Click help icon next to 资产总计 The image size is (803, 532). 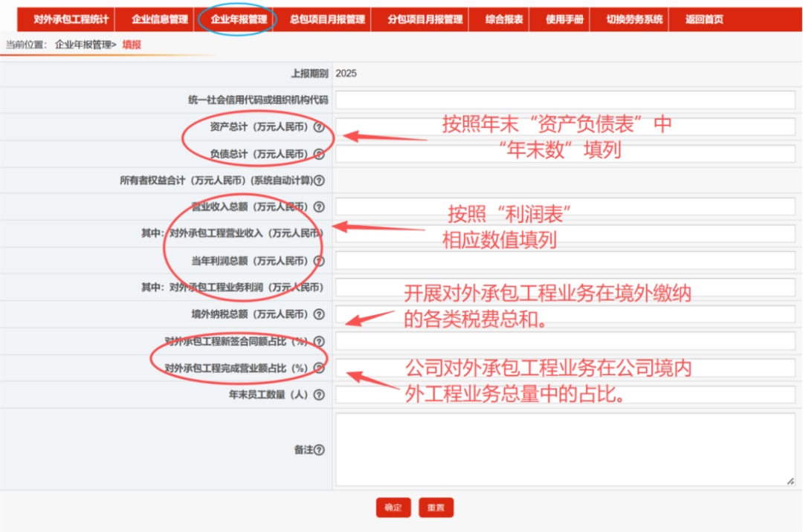319,127
